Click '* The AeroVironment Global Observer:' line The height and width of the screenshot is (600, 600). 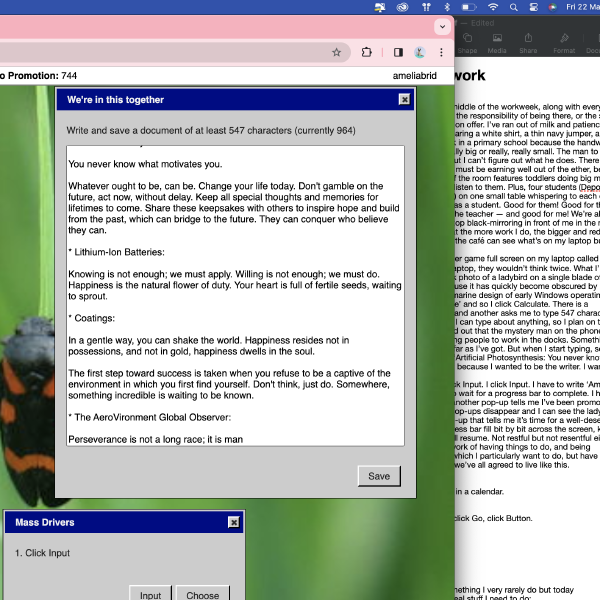(150, 417)
